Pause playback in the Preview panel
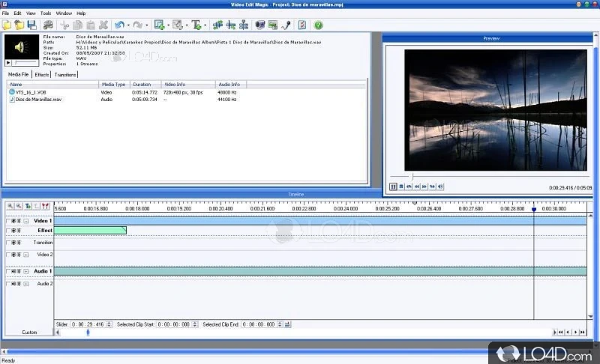The image size is (600, 364). click(x=393, y=186)
